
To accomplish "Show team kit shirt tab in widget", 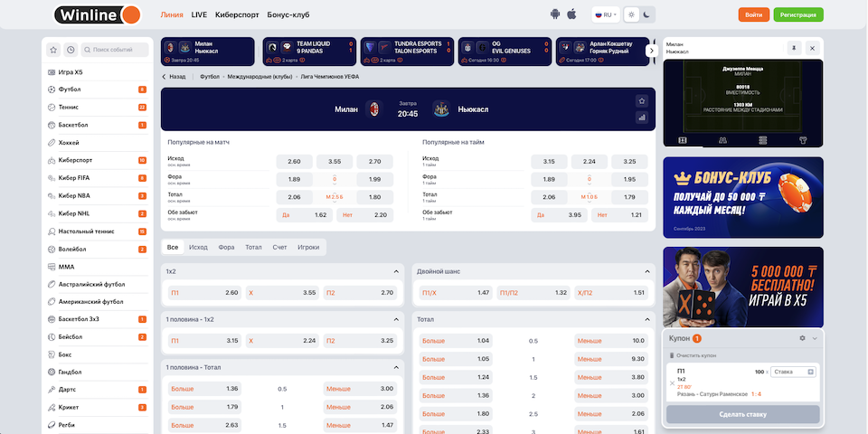I will point(803,140).
